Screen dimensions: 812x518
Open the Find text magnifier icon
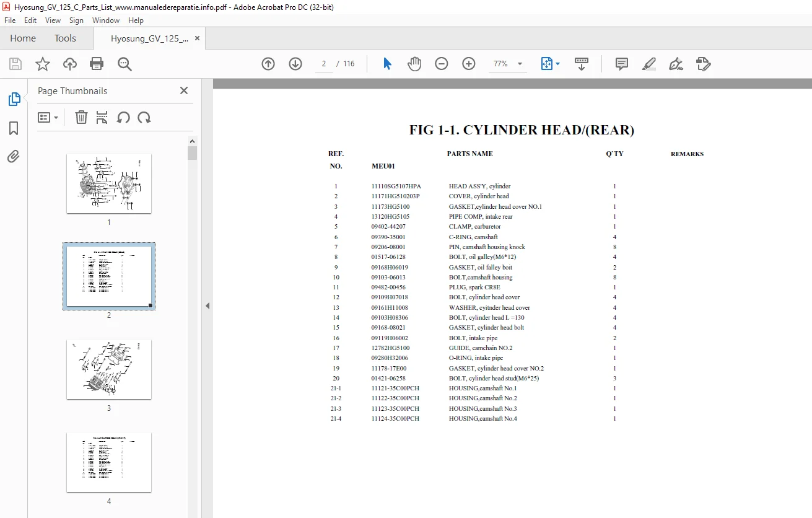(x=124, y=64)
